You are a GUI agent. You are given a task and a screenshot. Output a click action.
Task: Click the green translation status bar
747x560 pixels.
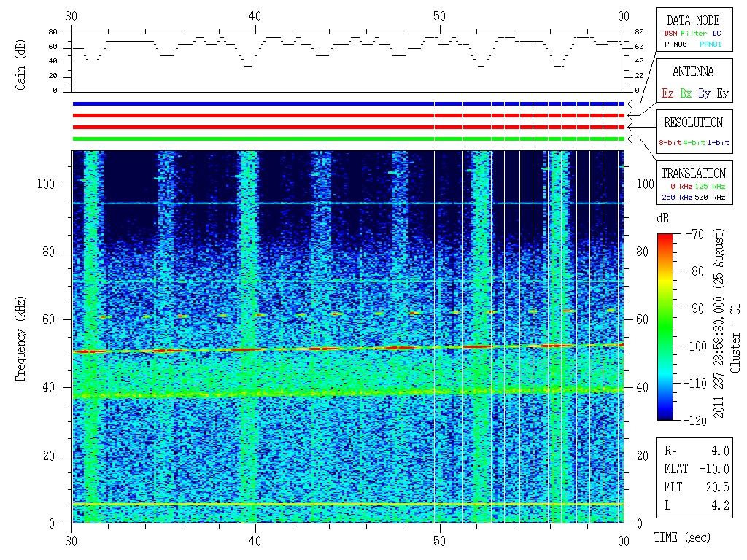pyautogui.click(x=348, y=139)
